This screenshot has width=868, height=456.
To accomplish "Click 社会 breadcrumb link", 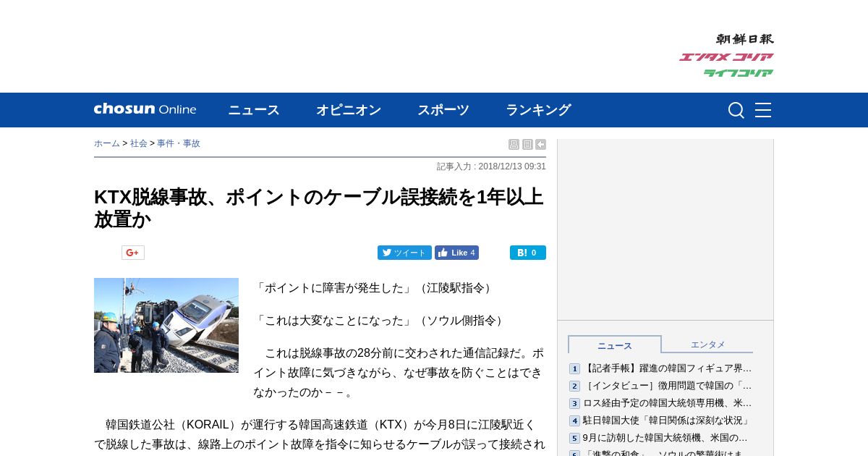I will coord(139,144).
